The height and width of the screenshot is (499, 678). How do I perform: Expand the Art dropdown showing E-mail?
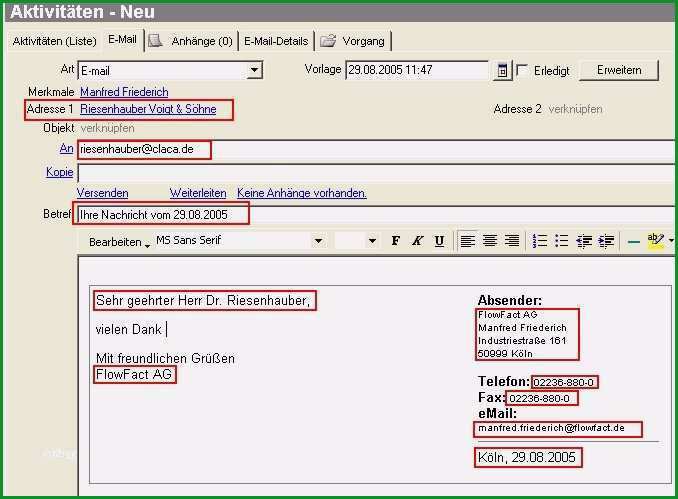pyautogui.click(x=254, y=70)
